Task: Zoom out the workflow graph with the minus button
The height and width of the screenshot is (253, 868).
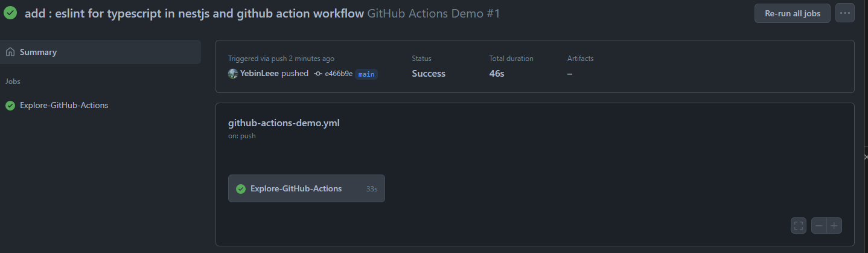Action: pyautogui.click(x=819, y=226)
